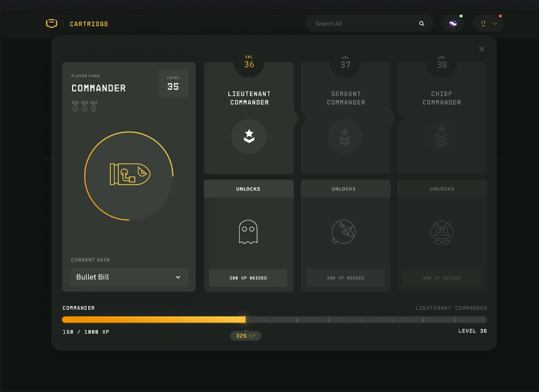
Task: Click the first 500 XP Needed button
Action: pos(345,278)
